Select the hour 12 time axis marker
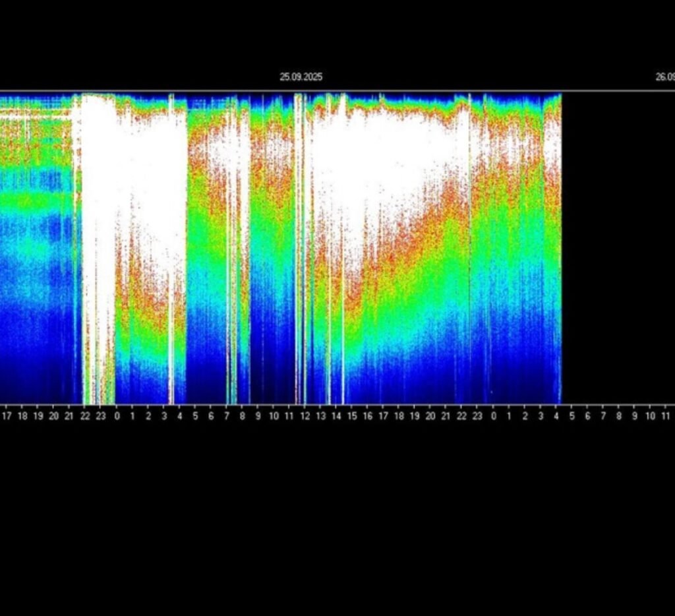Image resolution: width=675 pixels, height=616 pixels. (x=305, y=416)
